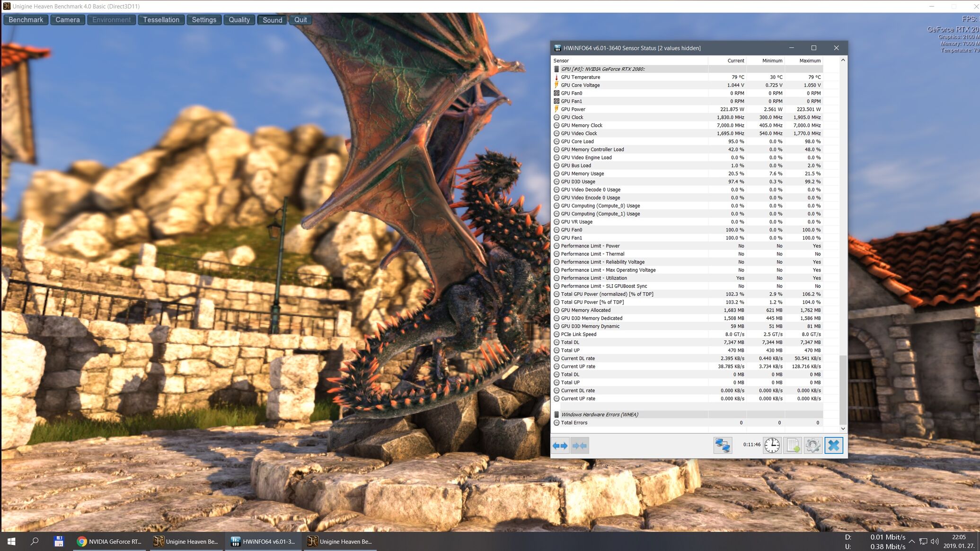Open the Windows Start menu
980x551 pixels.
pyautogui.click(x=11, y=542)
